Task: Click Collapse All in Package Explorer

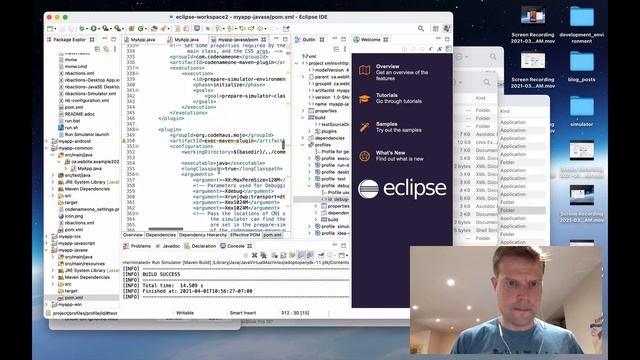Action: tap(97, 49)
